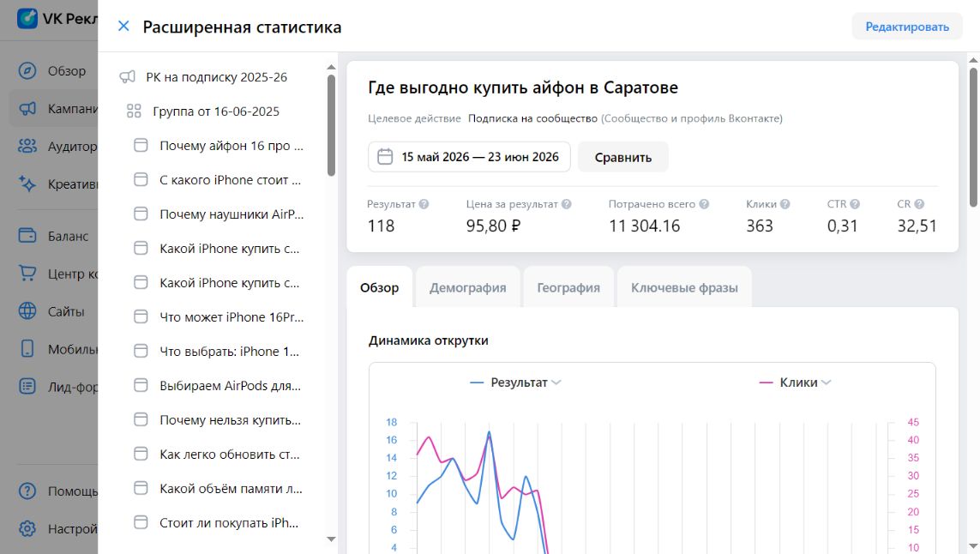Click ad icon beside С какого iPhone стоит
This screenshot has width=980, height=554.
[141, 180]
